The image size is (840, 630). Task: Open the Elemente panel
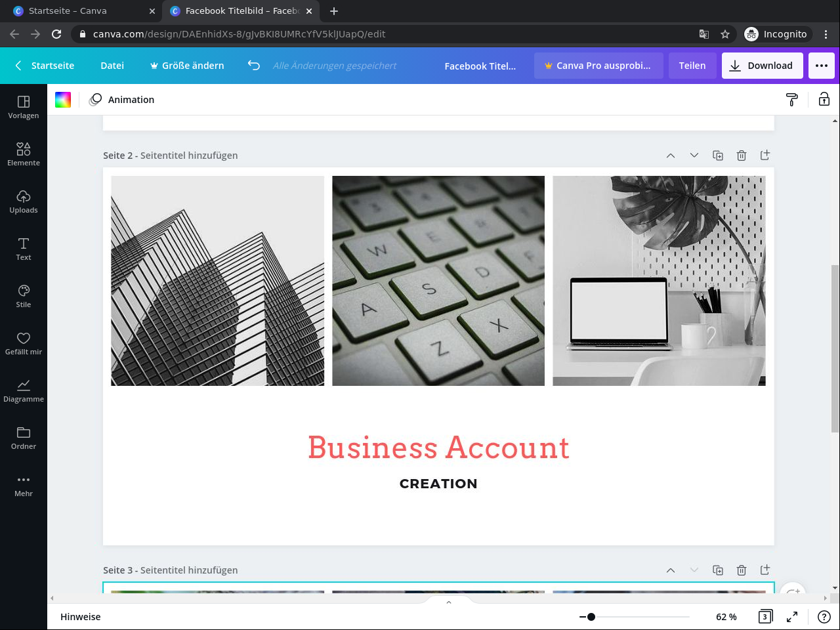point(24,154)
